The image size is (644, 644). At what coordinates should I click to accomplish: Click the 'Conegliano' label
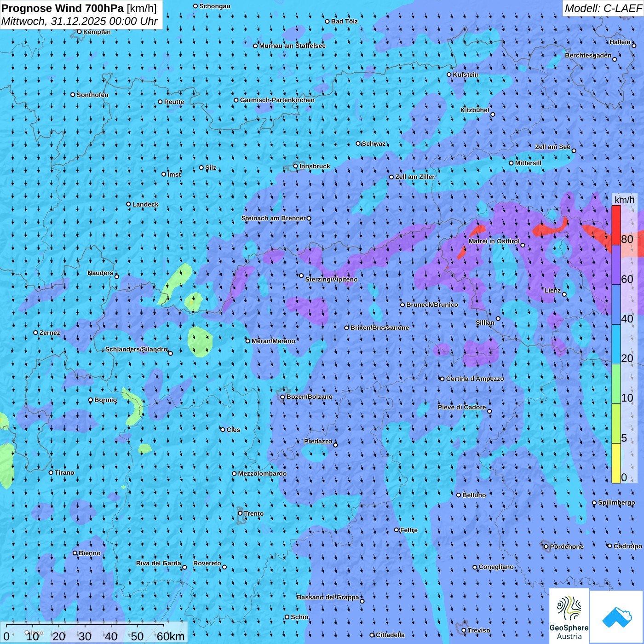pos(496,567)
